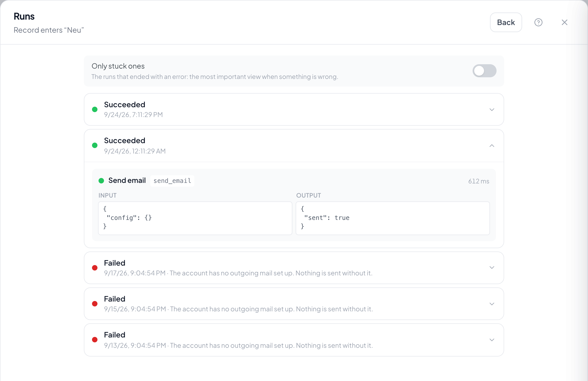Viewport: 588px width, 381px height.
Task: Click the Record enters “Neu” subtitle
Action: (49, 30)
